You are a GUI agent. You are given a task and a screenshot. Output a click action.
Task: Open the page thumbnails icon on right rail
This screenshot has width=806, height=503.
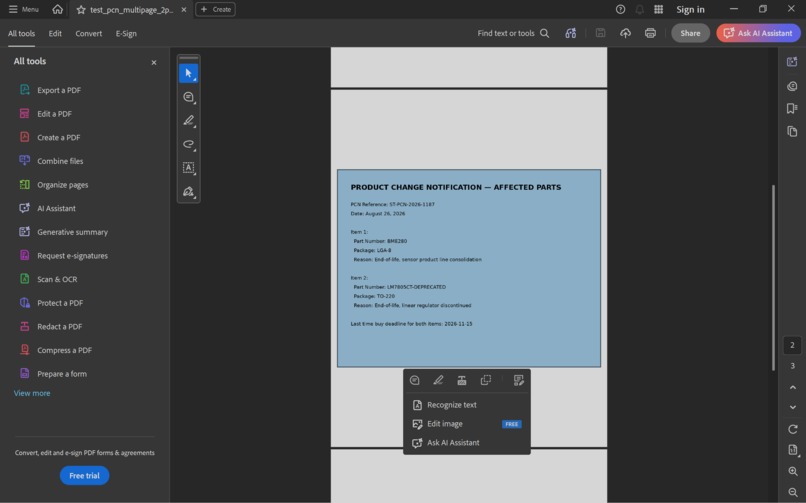(792, 132)
